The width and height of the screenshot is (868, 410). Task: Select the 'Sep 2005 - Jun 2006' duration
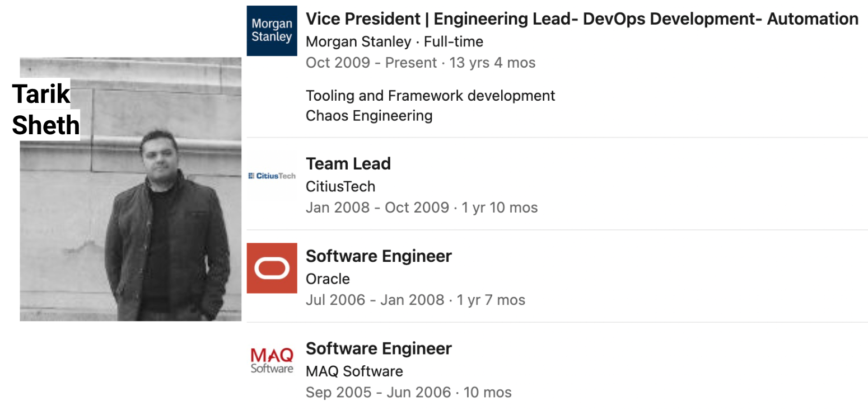(x=408, y=393)
